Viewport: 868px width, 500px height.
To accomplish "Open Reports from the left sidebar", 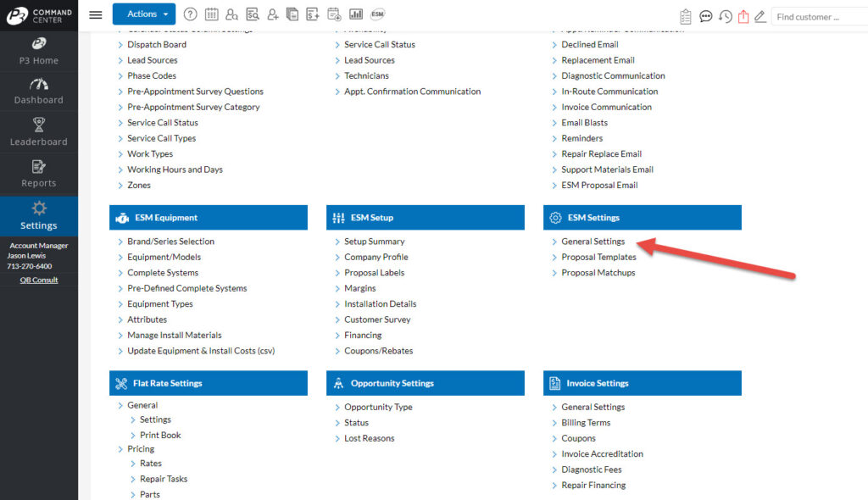I will click(x=39, y=174).
